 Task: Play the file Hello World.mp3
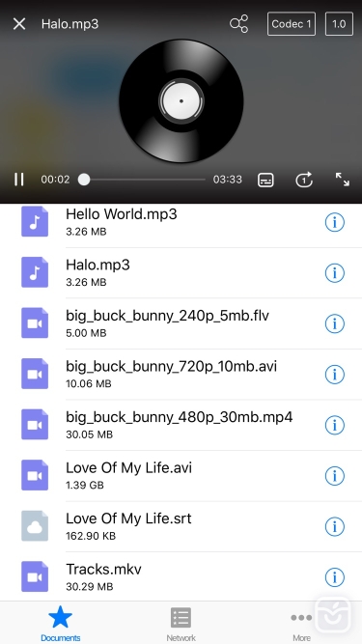point(122,214)
